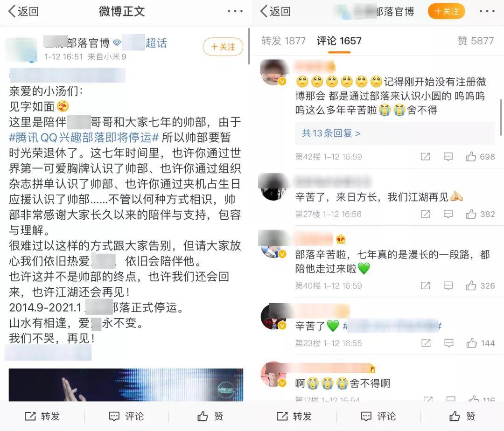Open the #腾讯QQ兴趣部落即将停运# hashtag link

click(x=84, y=138)
